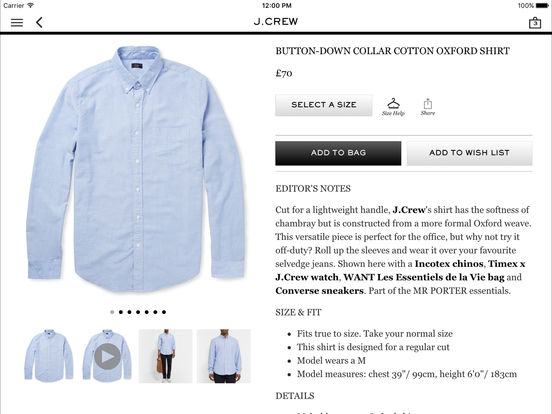The image size is (552, 414).
Task: Open the hamburger menu icon
Action: (17, 23)
